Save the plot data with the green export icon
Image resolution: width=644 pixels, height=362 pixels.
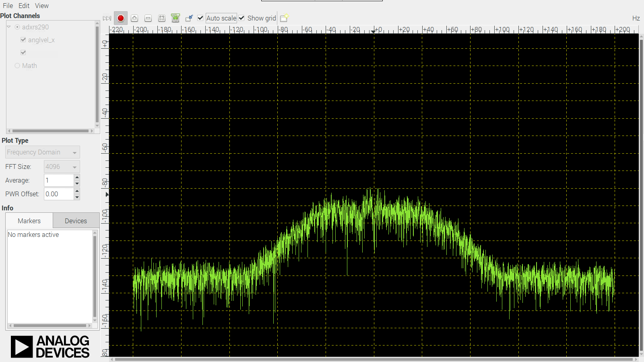click(x=175, y=18)
